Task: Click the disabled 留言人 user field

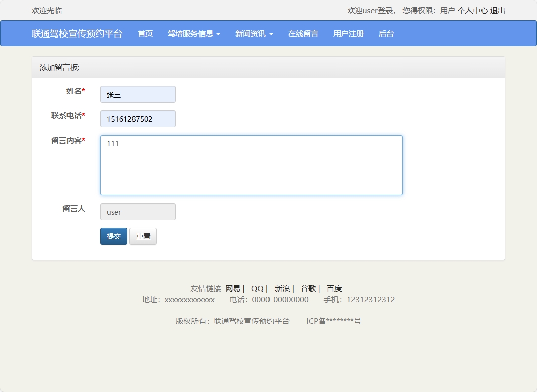Action: pyautogui.click(x=138, y=212)
